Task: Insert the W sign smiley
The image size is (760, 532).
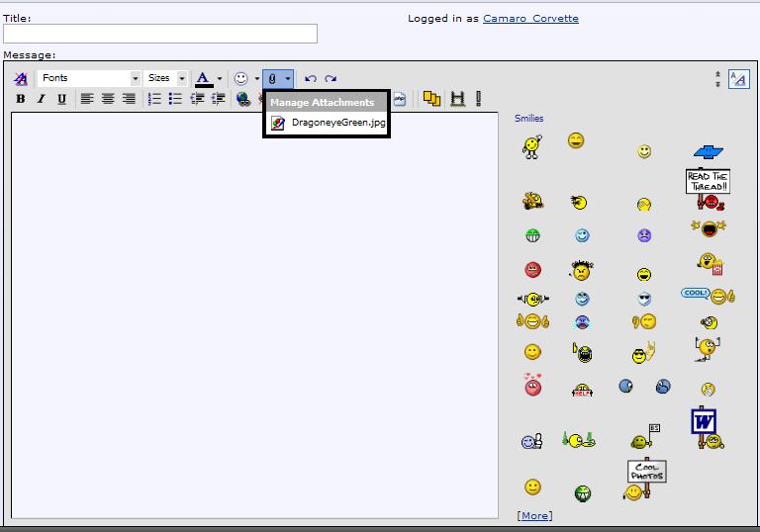Action: pyautogui.click(x=707, y=428)
